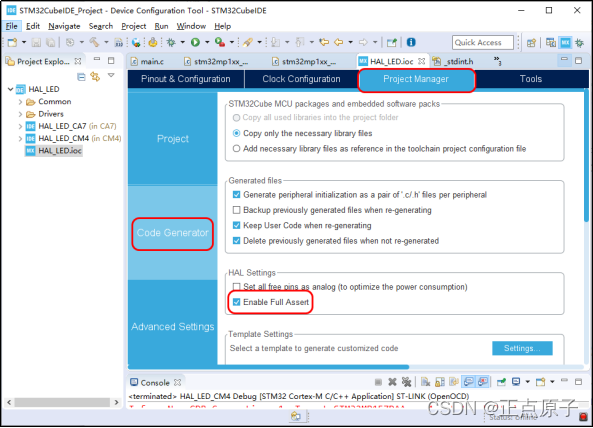Click Remove All Terminated Launches icon in Console
The width and height of the screenshot is (593, 428).
(x=407, y=382)
